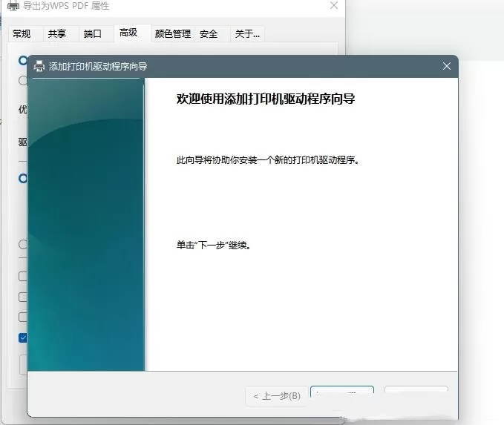Switch to the 常规 tab
This screenshot has height=425, width=504.
22,33
